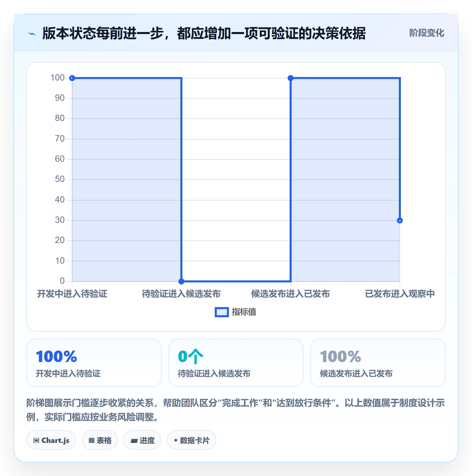Click the 30 data point at 已发布进入观察中
472x476 pixels.
400,220
